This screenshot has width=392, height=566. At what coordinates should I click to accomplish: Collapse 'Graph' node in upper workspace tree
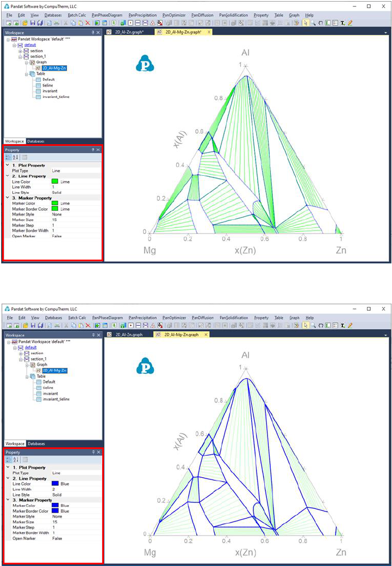click(x=26, y=62)
